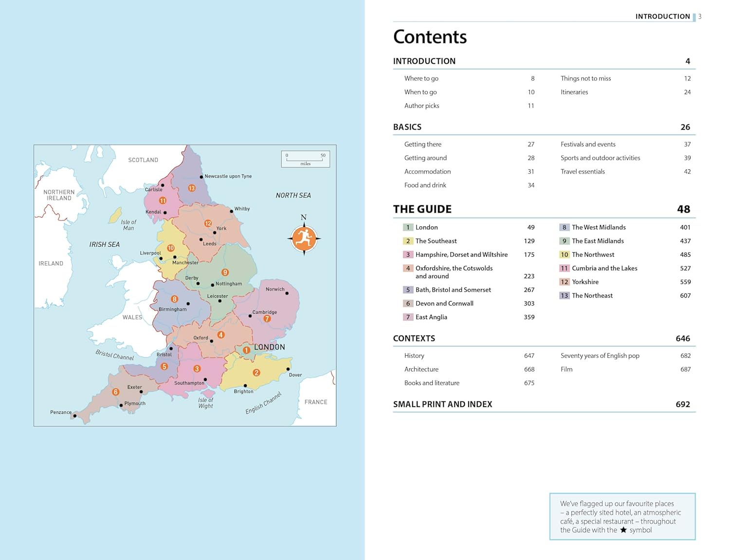Image resolution: width=730 pixels, height=560 pixels.
Task: Select orange map marker 7 below Cambridge
Action: click(x=267, y=319)
